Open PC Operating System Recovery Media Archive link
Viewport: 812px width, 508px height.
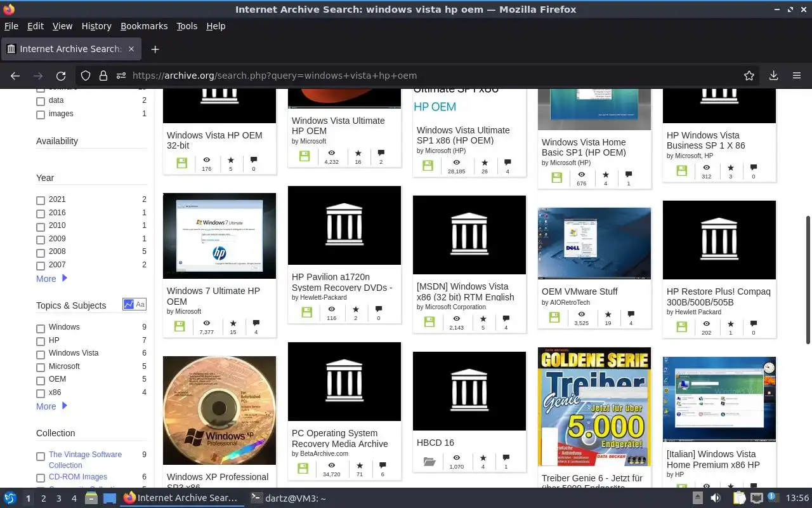point(340,438)
